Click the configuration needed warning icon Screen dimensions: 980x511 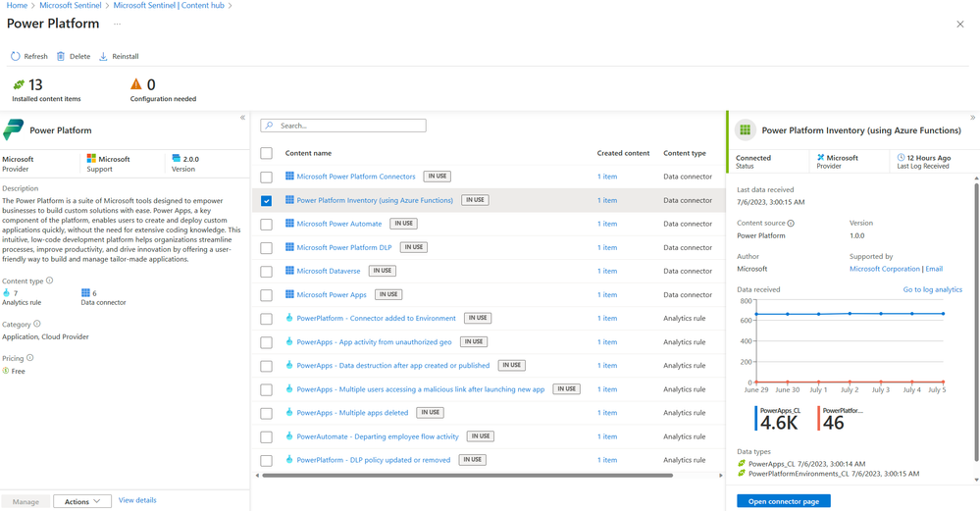point(135,83)
